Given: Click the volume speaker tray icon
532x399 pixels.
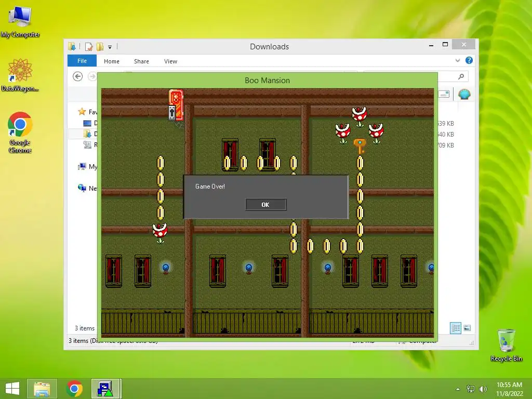Looking at the screenshot, I should [x=483, y=389].
